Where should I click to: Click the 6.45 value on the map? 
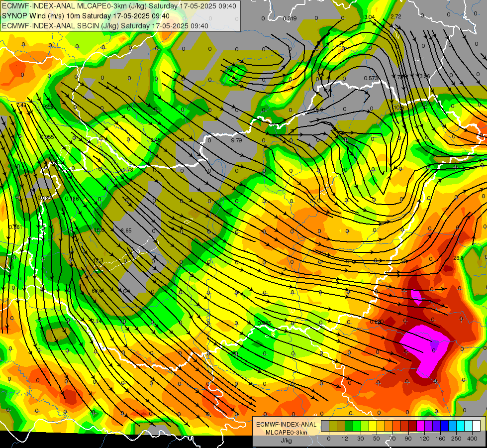click(156, 140)
